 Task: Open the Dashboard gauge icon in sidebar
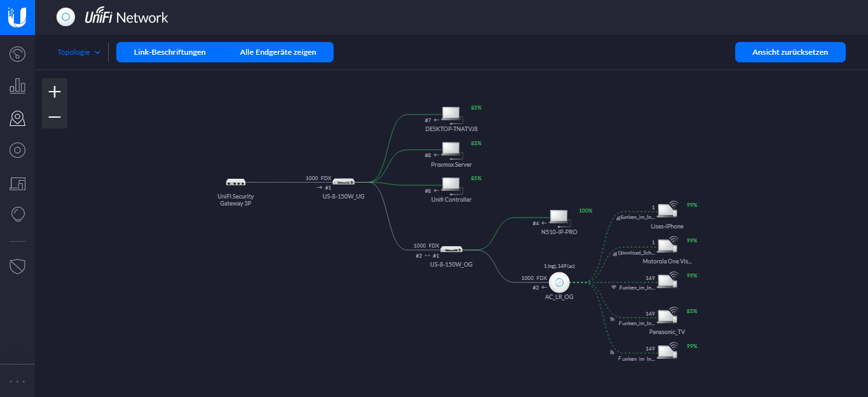[x=17, y=53]
